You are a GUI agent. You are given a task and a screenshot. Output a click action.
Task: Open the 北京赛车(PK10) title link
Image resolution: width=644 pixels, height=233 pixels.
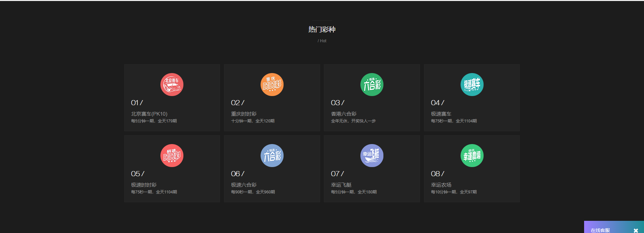pyautogui.click(x=149, y=114)
